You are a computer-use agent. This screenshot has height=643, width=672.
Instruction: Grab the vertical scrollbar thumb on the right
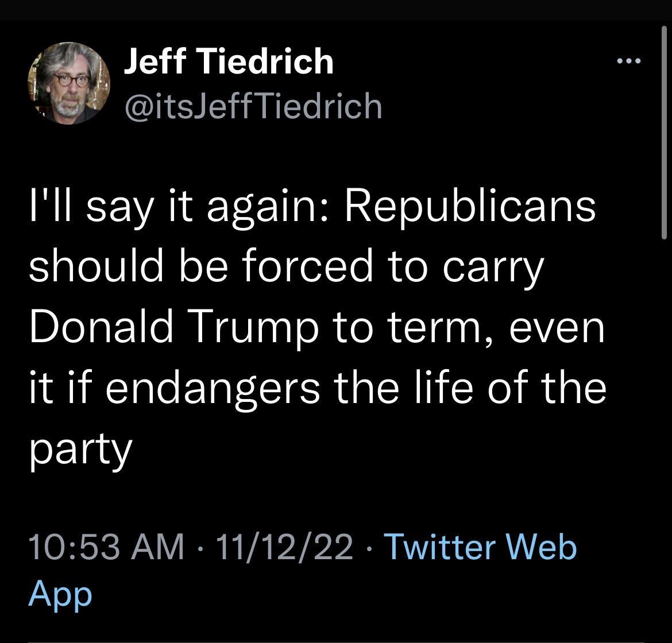click(663, 132)
